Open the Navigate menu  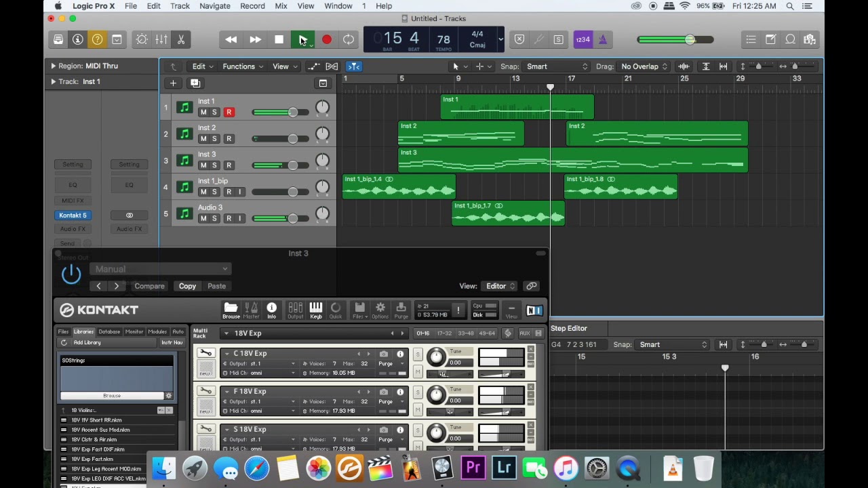point(215,6)
